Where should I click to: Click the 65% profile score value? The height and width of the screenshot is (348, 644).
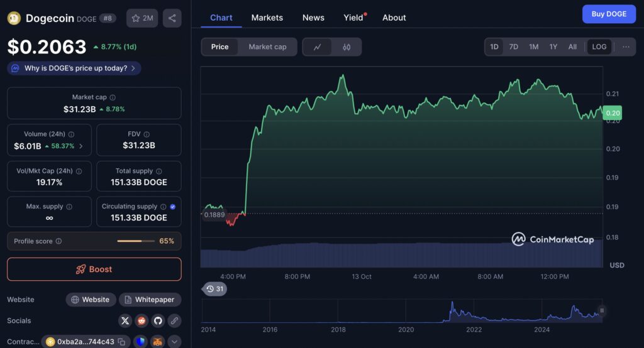click(x=166, y=241)
